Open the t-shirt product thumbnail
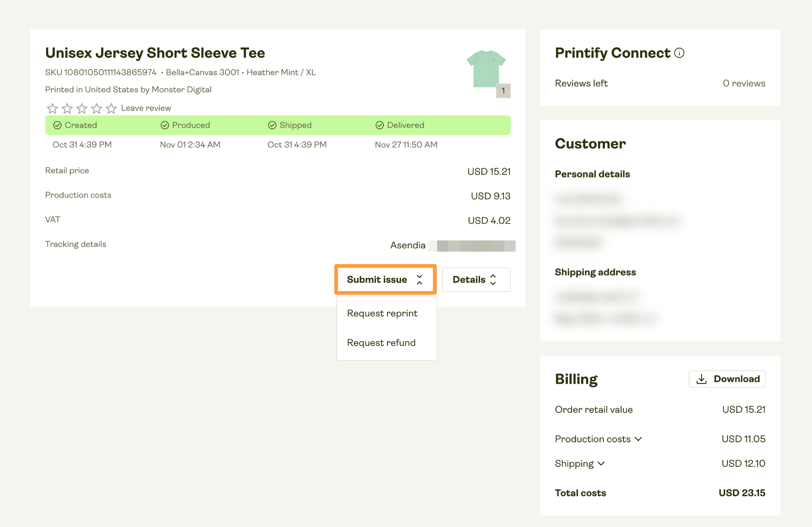This screenshot has width=812, height=527. (x=487, y=69)
